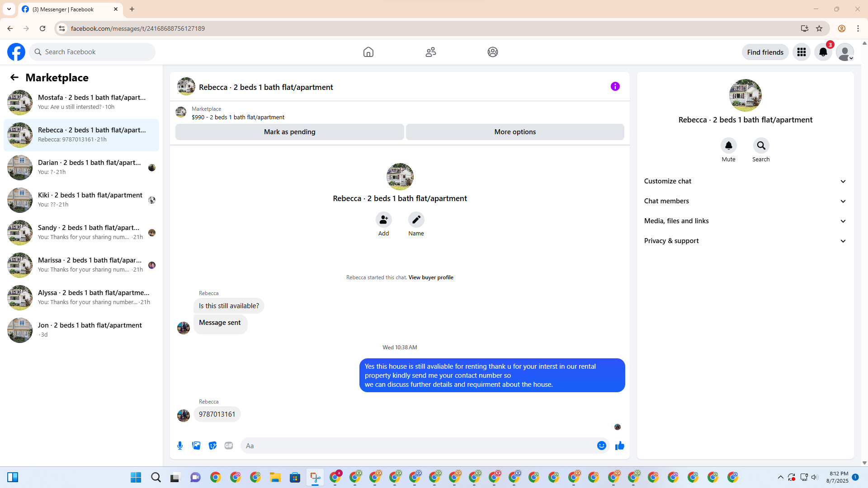The height and width of the screenshot is (488, 868).
Task: Mute this chat with the bell icon
Action: pyautogui.click(x=729, y=145)
